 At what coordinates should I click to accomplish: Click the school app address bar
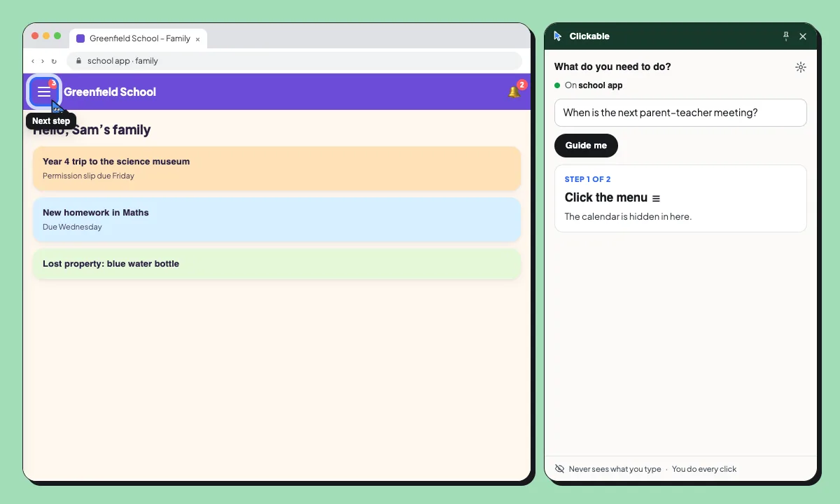294,61
